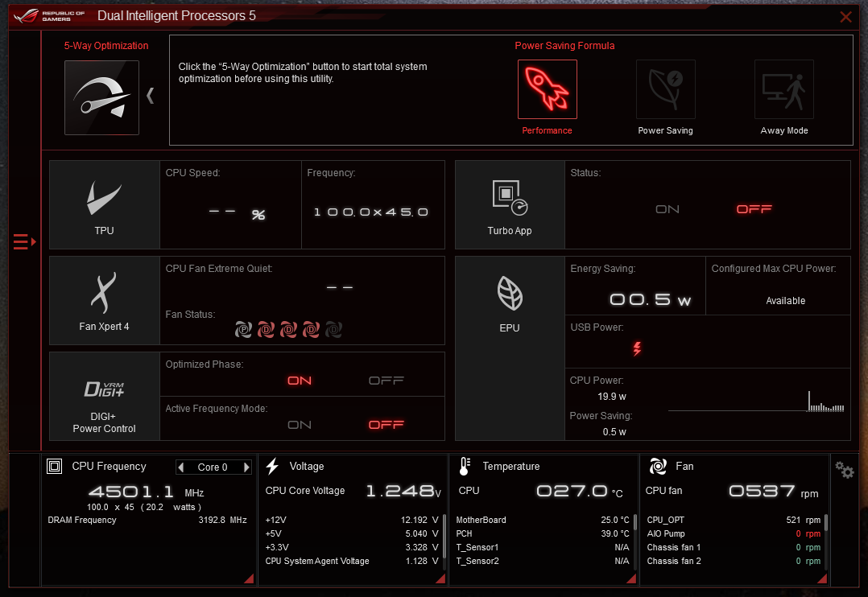The width and height of the screenshot is (868, 597).
Task: Select the Away Mode icon
Action: tap(784, 89)
